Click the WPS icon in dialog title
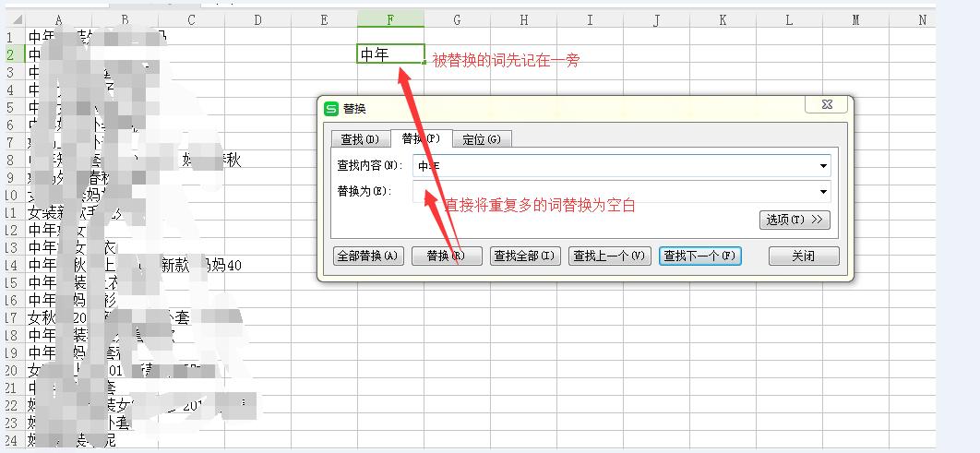The height and width of the screenshot is (453, 980). pos(331,109)
